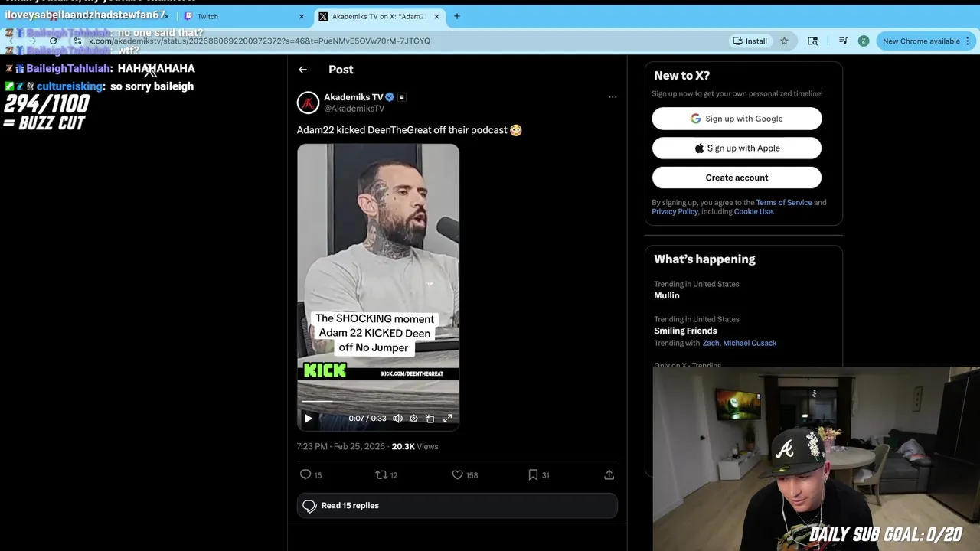Toggle picture-in-picture for the video
The width and height of the screenshot is (980, 551).
coord(430,419)
